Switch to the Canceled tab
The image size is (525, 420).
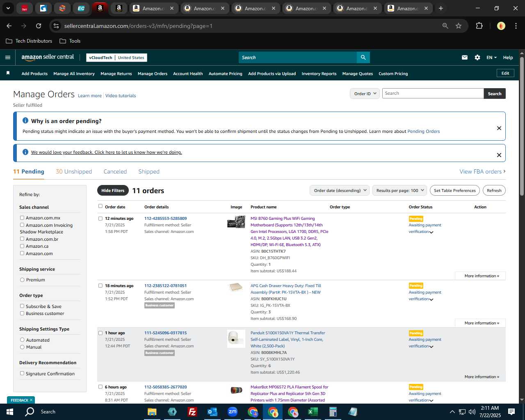tap(115, 171)
